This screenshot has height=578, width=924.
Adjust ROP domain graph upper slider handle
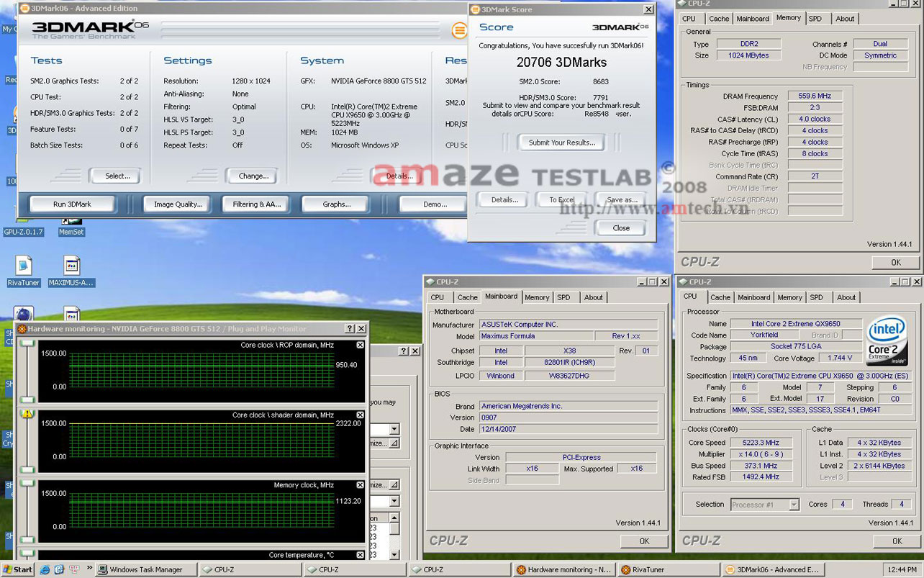click(x=27, y=343)
